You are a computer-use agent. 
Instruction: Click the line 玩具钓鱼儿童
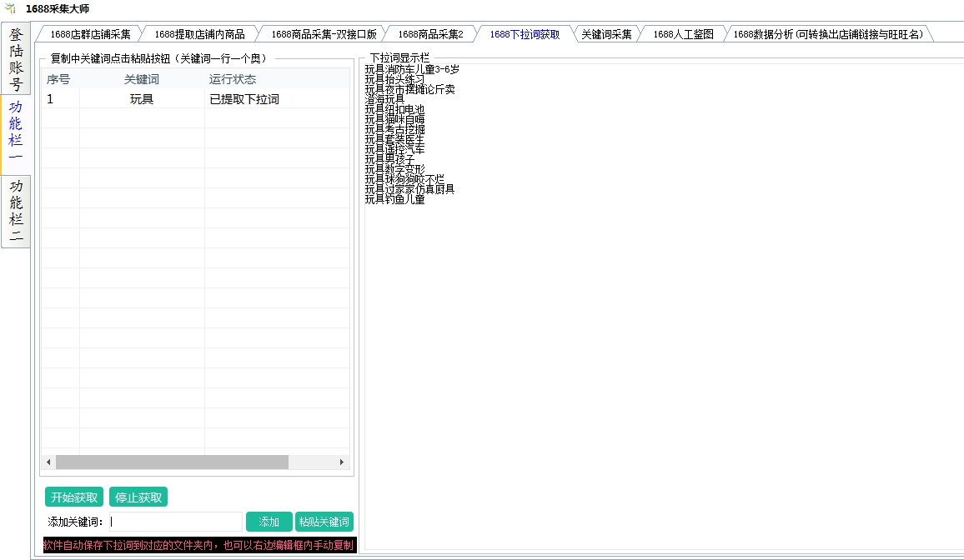click(x=394, y=199)
